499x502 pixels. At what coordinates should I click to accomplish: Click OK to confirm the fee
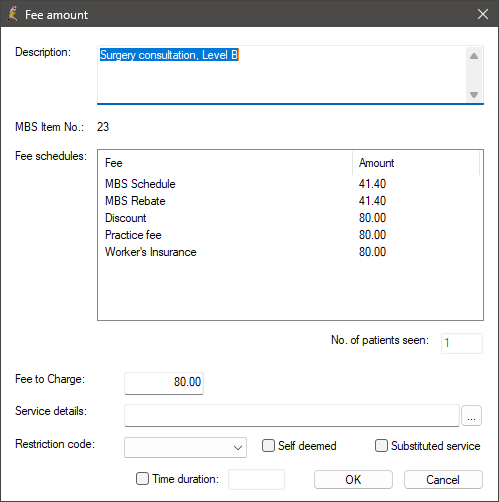[x=353, y=480]
